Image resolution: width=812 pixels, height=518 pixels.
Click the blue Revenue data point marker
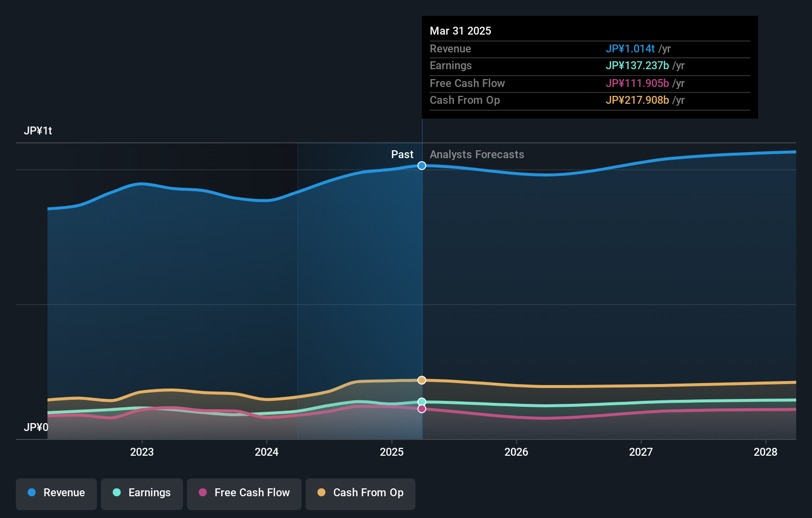pyautogui.click(x=422, y=166)
